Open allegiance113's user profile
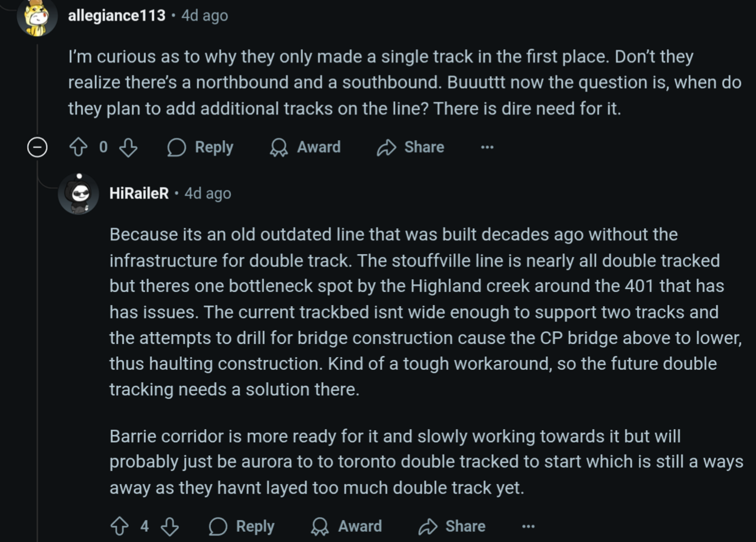This screenshot has width=756, height=542. pos(116,16)
